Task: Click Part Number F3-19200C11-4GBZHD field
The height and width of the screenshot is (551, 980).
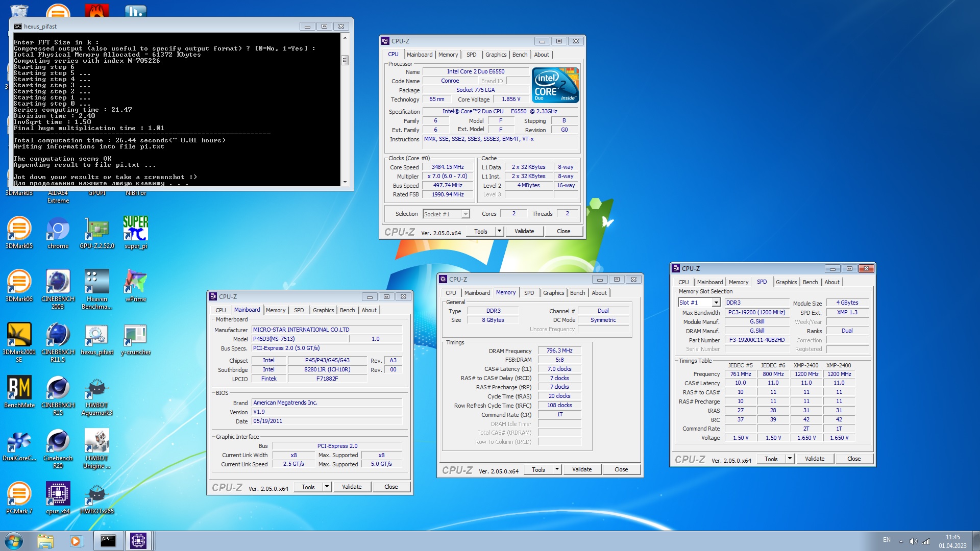Action: [756, 340]
